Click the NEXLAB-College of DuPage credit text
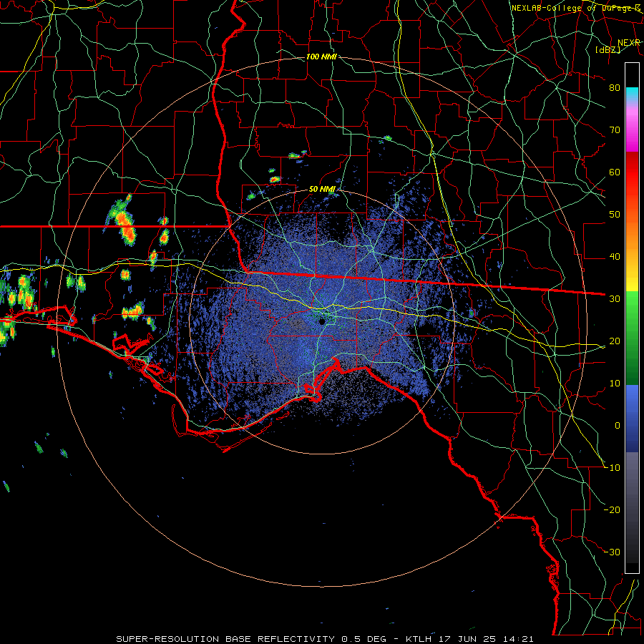 coord(575,8)
